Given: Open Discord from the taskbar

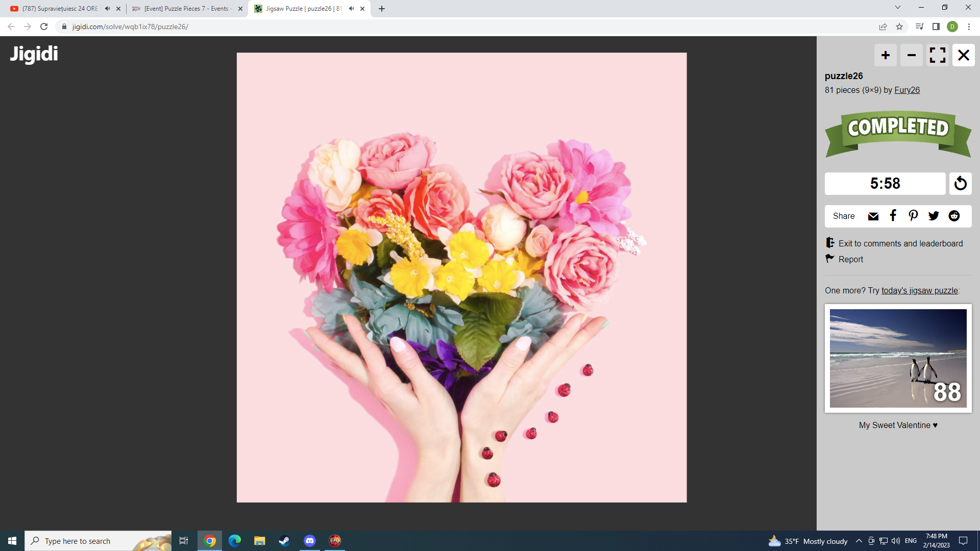Looking at the screenshot, I should point(310,541).
